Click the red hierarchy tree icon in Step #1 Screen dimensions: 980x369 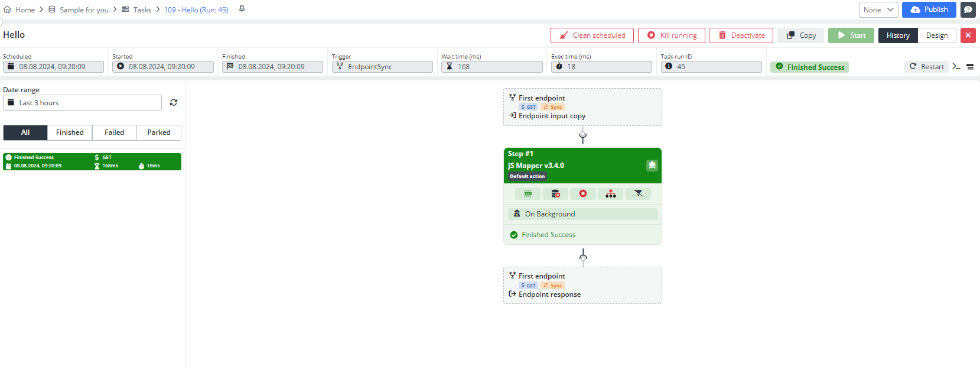(611, 194)
